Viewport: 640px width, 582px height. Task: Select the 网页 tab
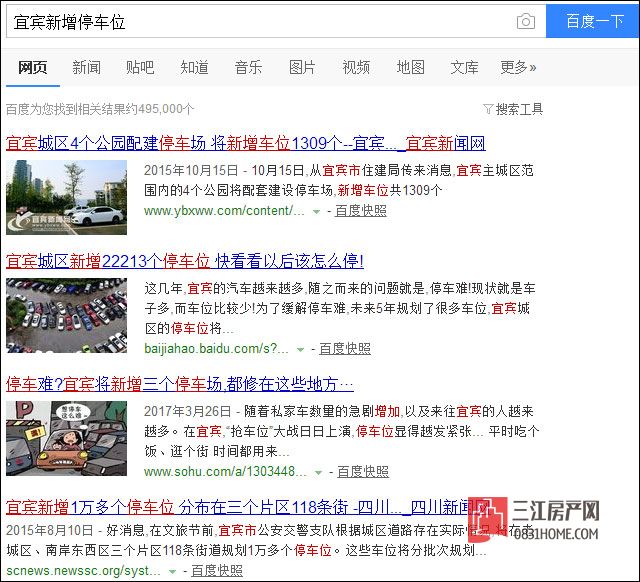click(33, 67)
